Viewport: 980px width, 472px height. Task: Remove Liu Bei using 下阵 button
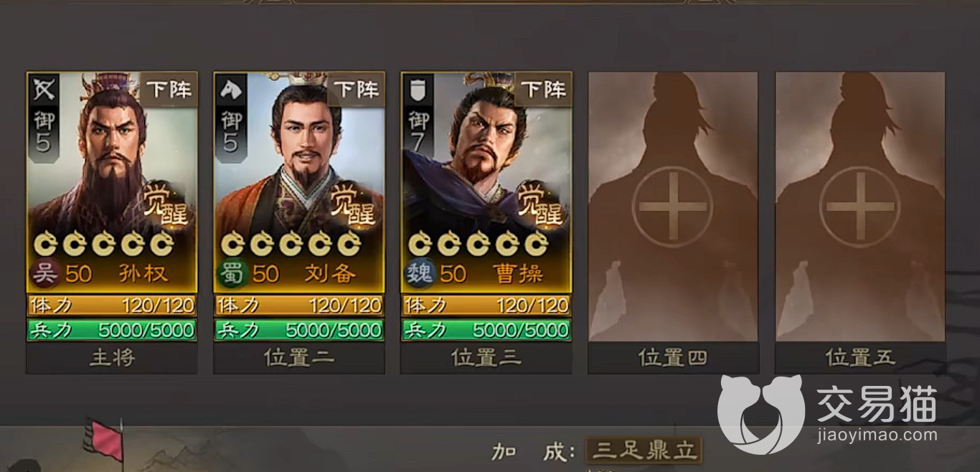pos(356,90)
